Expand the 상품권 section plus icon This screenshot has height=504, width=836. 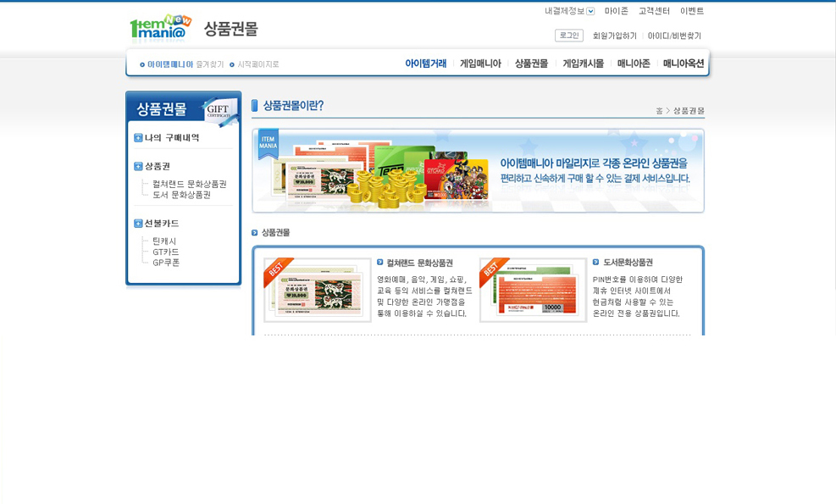[x=138, y=167]
